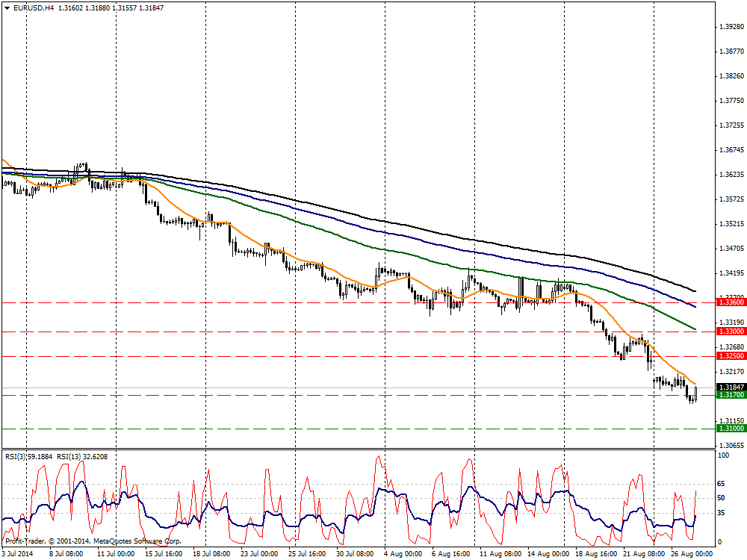Click the 11 Jul 00:00 time label
Screen dimensions: 747x560
point(116,554)
